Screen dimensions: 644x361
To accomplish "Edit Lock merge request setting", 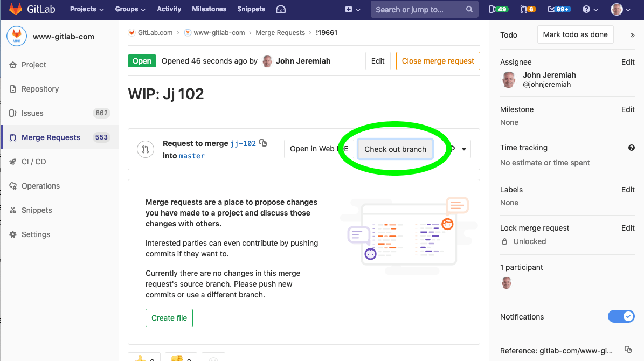I will pyautogui.click(x=628, y=228).
